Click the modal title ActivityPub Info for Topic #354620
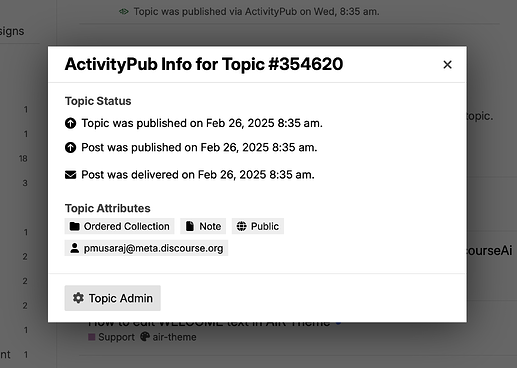517x368 pixels. 204,64
